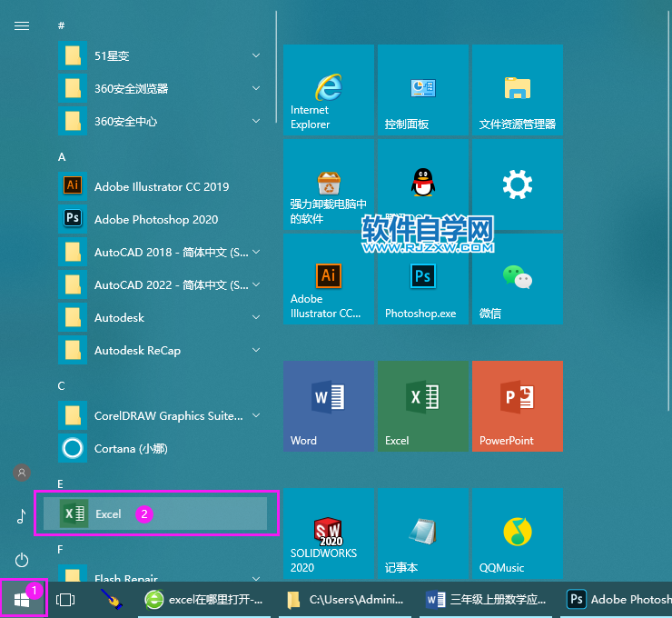The height and width of the screenshot is (618, 672).
Task: Open the Notepad (记事本) tile
Action: tap(422, 533)
